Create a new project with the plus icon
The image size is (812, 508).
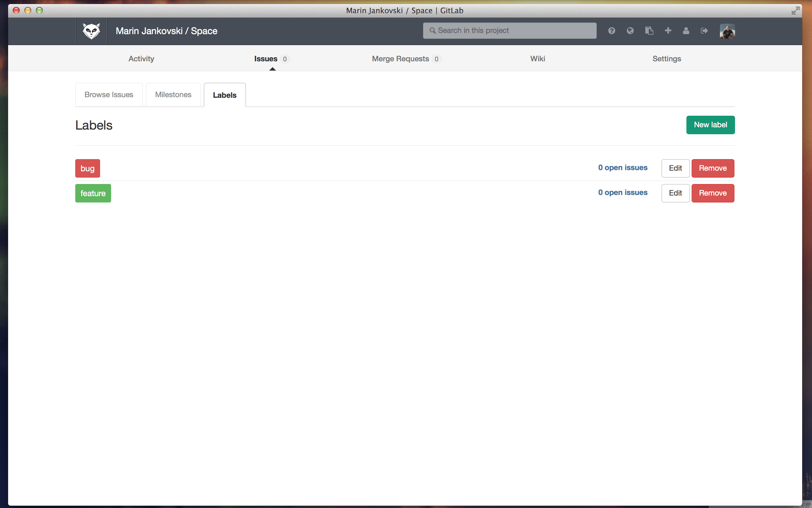[668, 31]
